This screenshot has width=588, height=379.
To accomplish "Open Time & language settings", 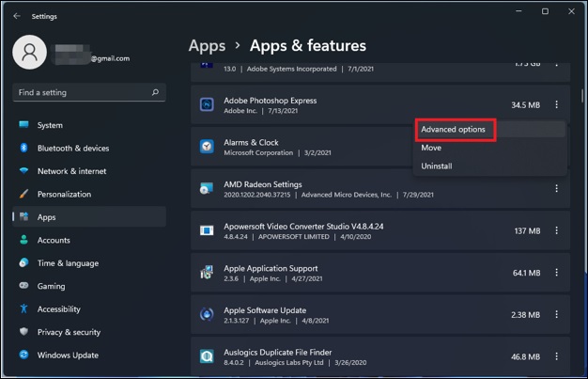I will coord(89,263).
